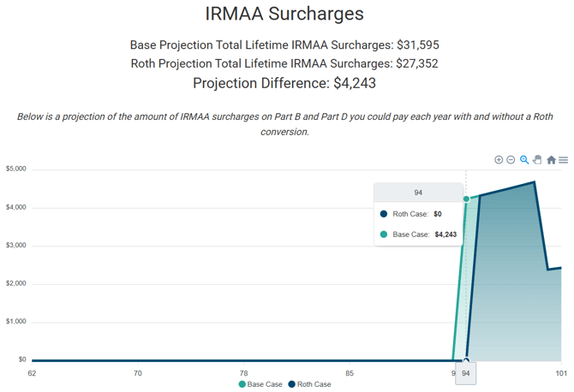Activate the selection zoom magnifier tool
This screenshot has width=574, height=392.
click(x=524, y=160)
